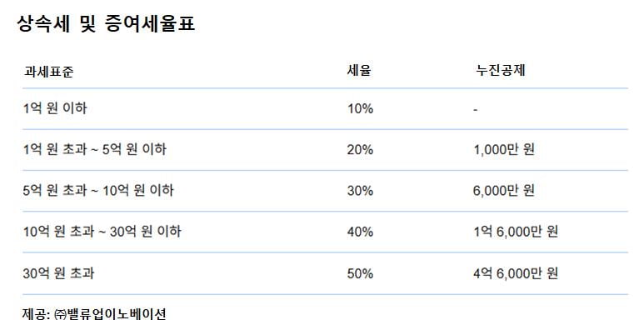
Task: Click the dash deduction cell in first row
Action: [474, 108]
